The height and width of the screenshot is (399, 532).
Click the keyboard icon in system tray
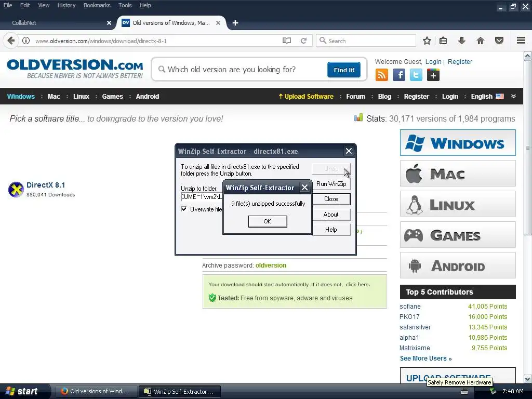pyautogui.click(x=464, y=392)
